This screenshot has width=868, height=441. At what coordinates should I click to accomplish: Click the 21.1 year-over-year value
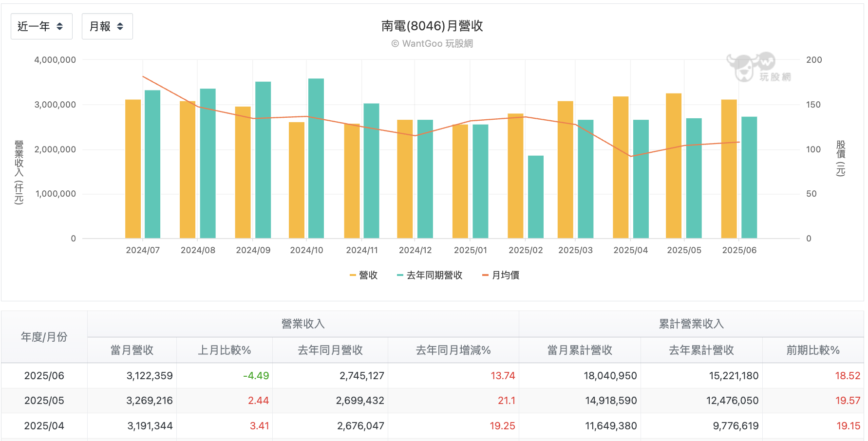click(x=506, y=401)
